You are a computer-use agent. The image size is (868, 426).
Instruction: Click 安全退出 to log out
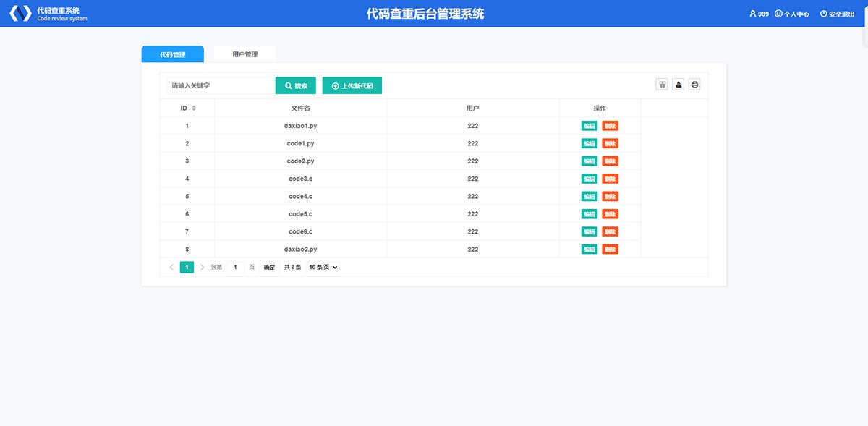(837, 14)
